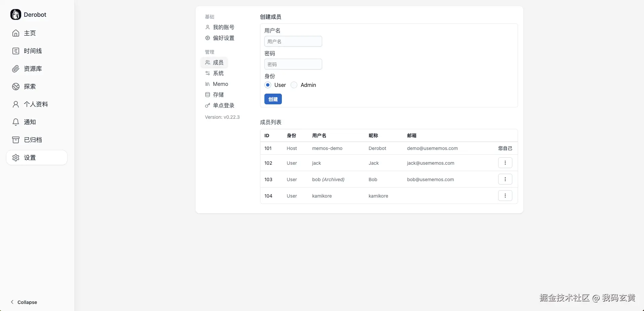Click the Collapse chevron arrow
The image size is (644, 311).
(x=12, y=302)
